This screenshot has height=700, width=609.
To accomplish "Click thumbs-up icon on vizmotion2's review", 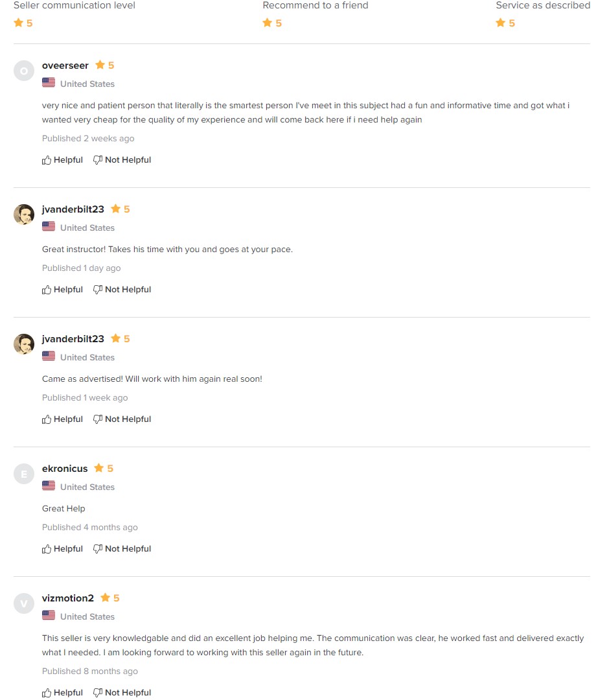I will (47, 693).
